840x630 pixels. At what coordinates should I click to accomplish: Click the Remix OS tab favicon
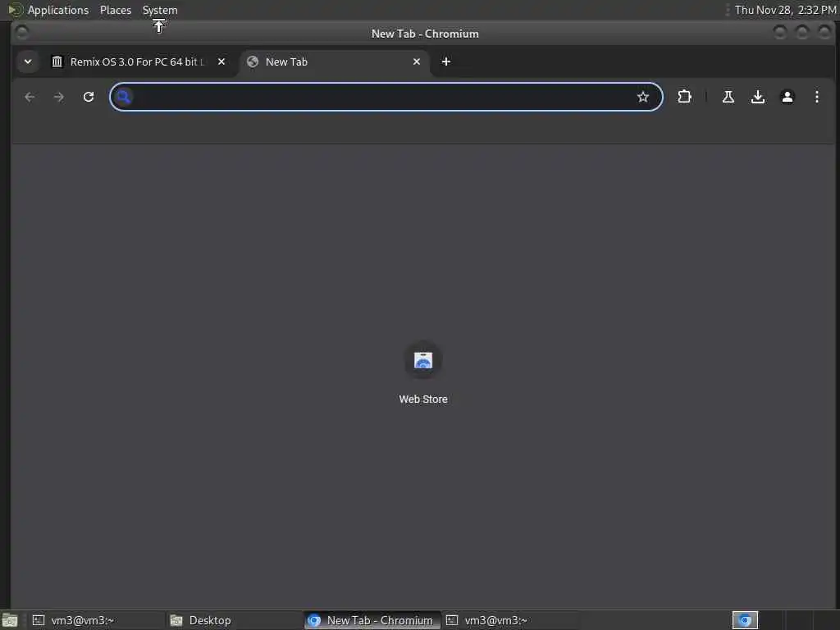pyautogui.click(x=57, y=62)
